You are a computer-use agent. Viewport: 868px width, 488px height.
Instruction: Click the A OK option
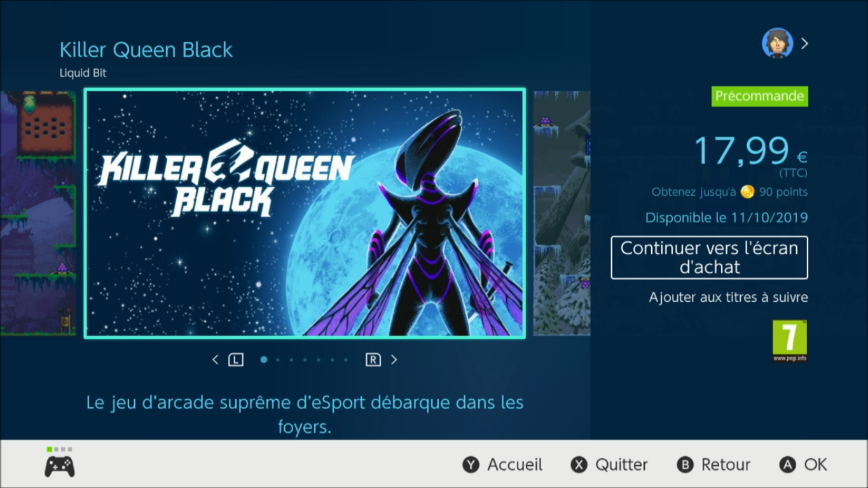click(803, 464)
